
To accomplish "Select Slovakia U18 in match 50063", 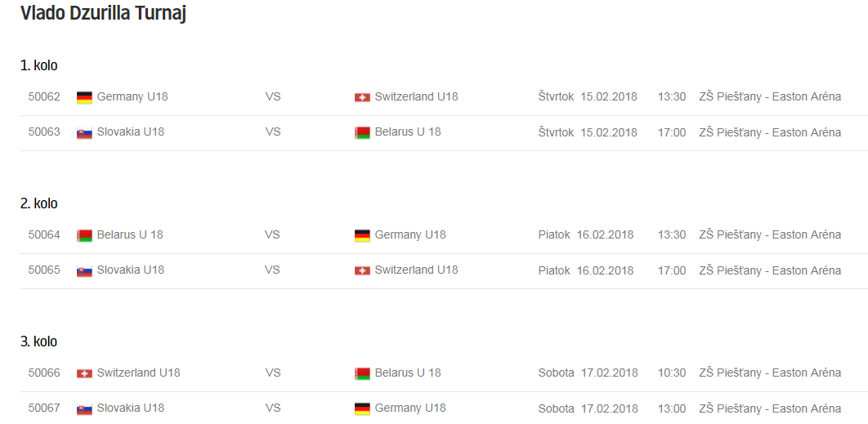I will pos(130,132).
